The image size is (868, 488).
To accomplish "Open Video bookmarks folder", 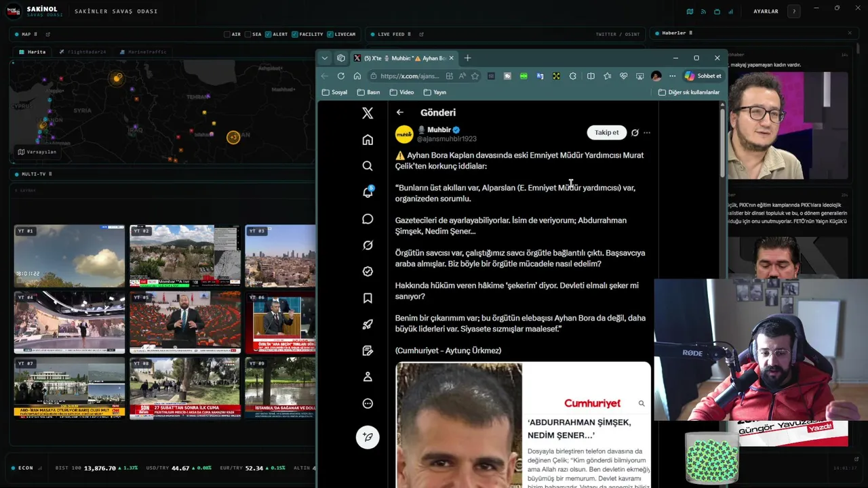I will (x=401, y=92).
